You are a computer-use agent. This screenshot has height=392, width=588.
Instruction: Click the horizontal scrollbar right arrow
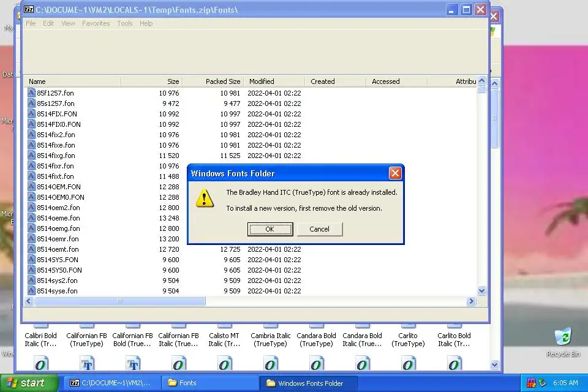coord(472,301)
